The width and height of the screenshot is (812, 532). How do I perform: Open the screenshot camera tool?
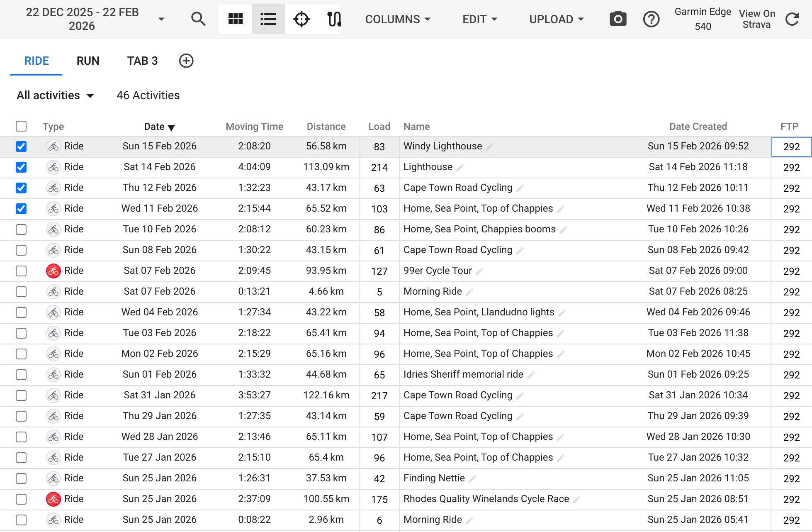[x=618, y=19]
